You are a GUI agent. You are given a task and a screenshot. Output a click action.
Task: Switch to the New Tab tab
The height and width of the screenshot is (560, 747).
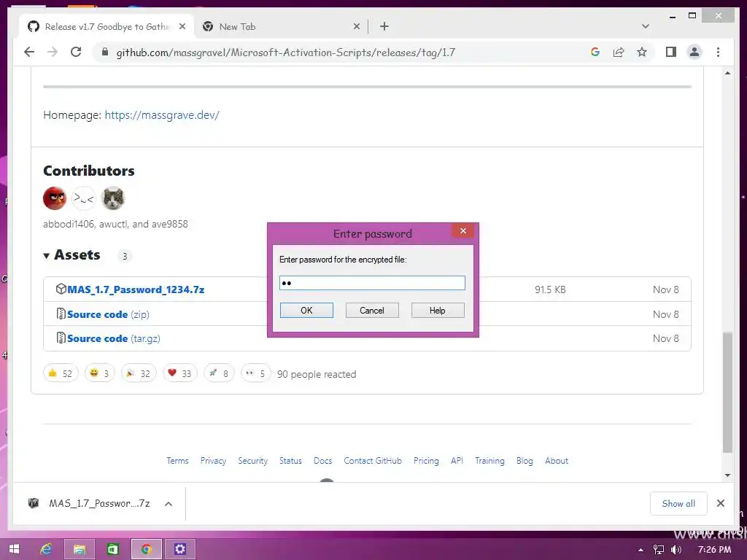pyautogui.click(x=281, y=27)
